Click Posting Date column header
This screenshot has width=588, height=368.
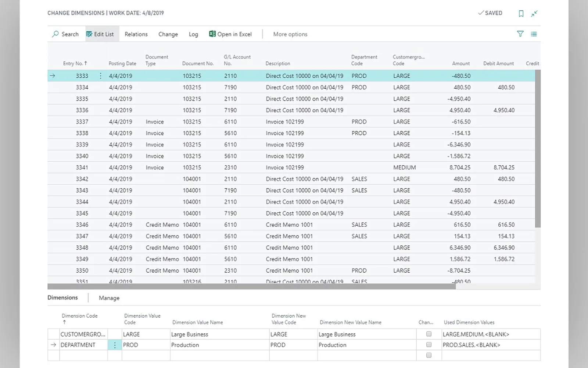[x=122, y=63]
